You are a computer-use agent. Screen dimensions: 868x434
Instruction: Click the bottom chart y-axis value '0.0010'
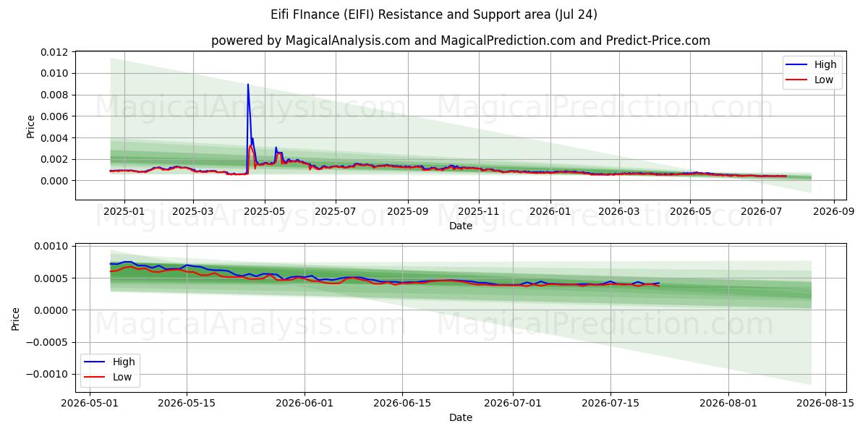51,247
